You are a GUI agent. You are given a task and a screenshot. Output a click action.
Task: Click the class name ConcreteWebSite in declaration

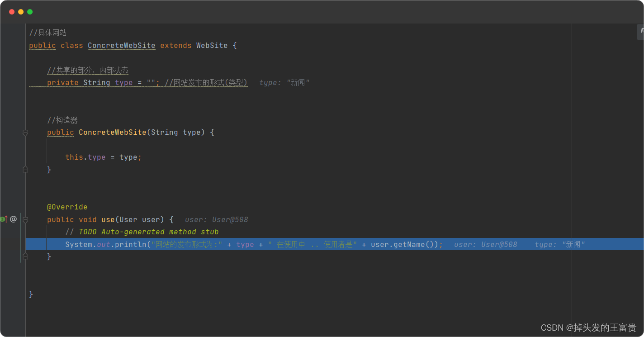coord(121,45)
